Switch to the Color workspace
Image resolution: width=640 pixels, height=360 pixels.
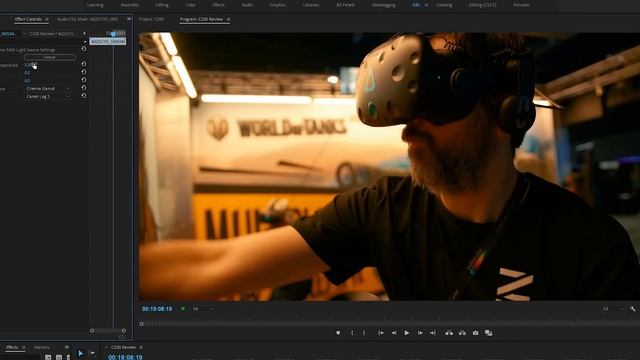190,5
